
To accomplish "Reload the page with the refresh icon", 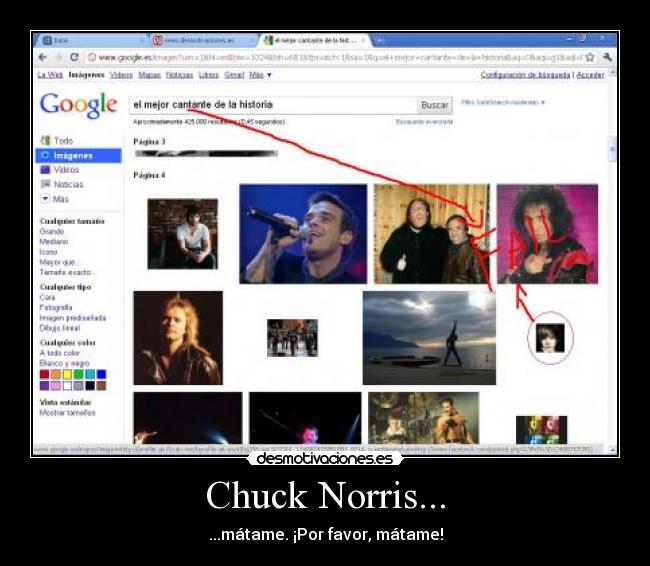I will click(74, 57).
